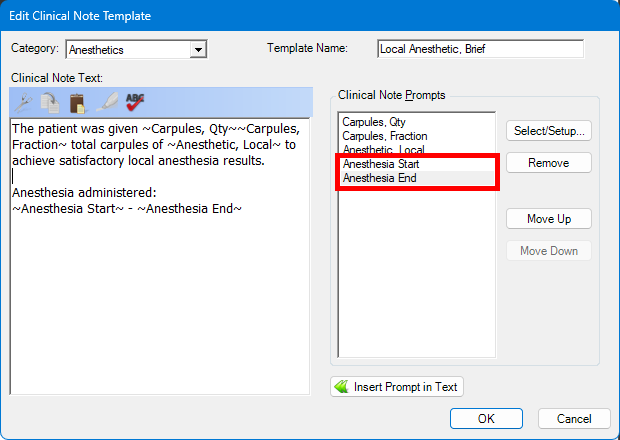Click the Copy text icon
This screenshot has height=440, width=620.
coord(50,103)
